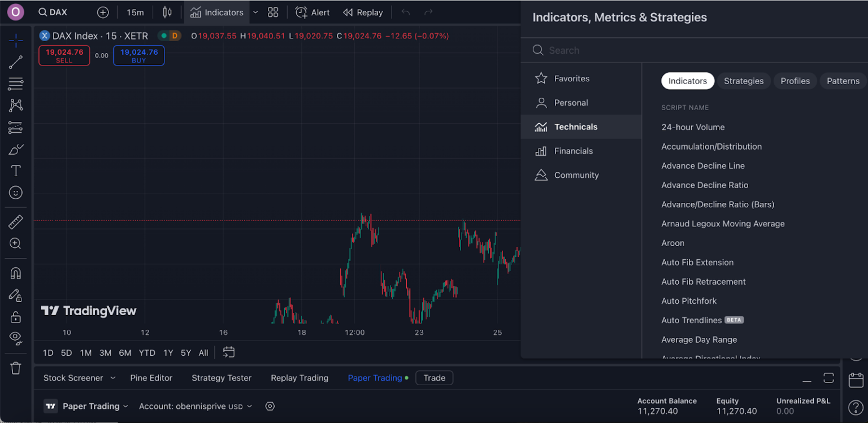Select the trend line drawing tool
The height and width of the screenshot is (423, 868).
(16, 62)
